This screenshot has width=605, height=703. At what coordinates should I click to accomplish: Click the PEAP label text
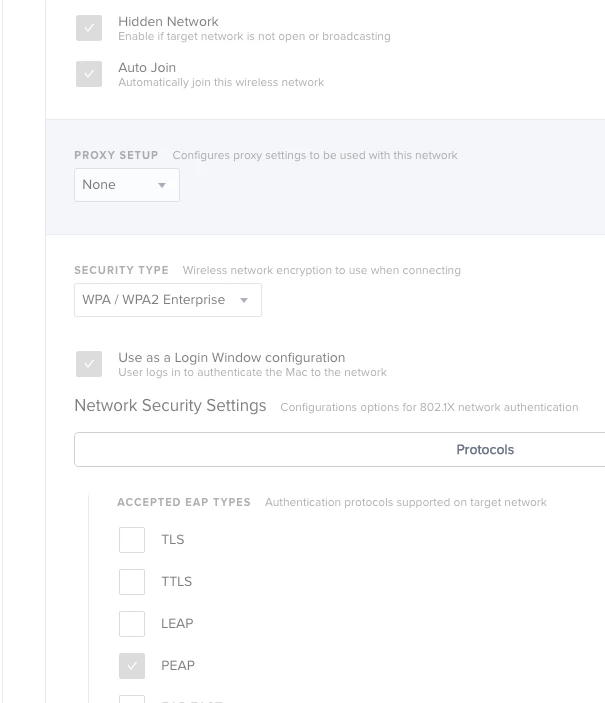(178, 666)
